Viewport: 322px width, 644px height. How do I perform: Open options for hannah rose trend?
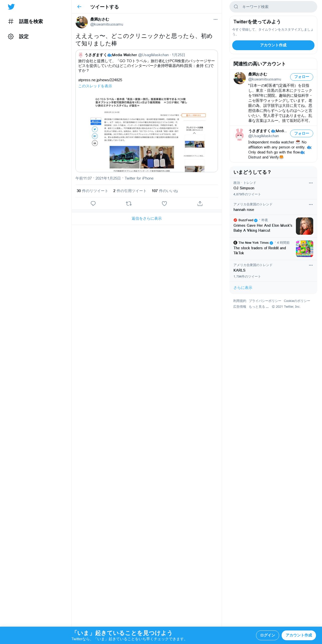pyautogui.click(x=311, y=205)
